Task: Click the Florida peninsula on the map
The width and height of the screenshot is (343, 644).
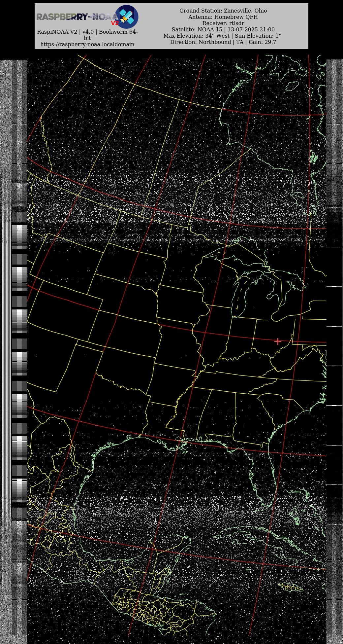Action: 264,476
